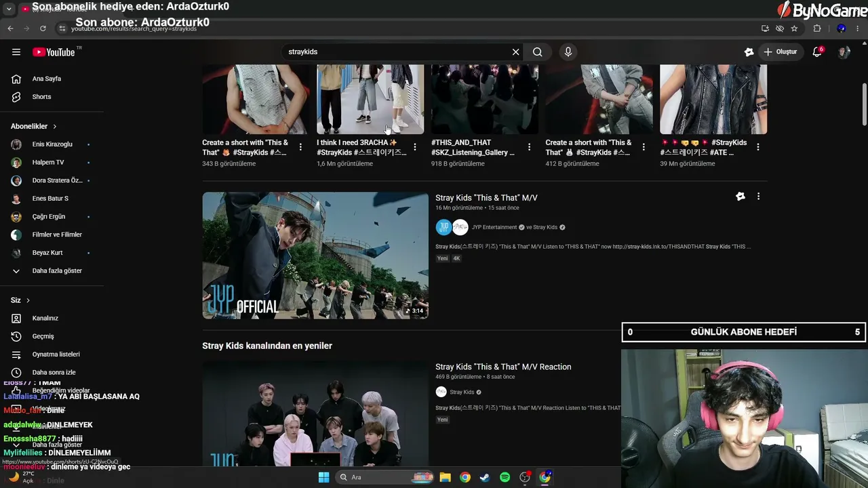Open the browser tab list chevron
This screenshot has width=868, height=488.
tap(9, 9)
